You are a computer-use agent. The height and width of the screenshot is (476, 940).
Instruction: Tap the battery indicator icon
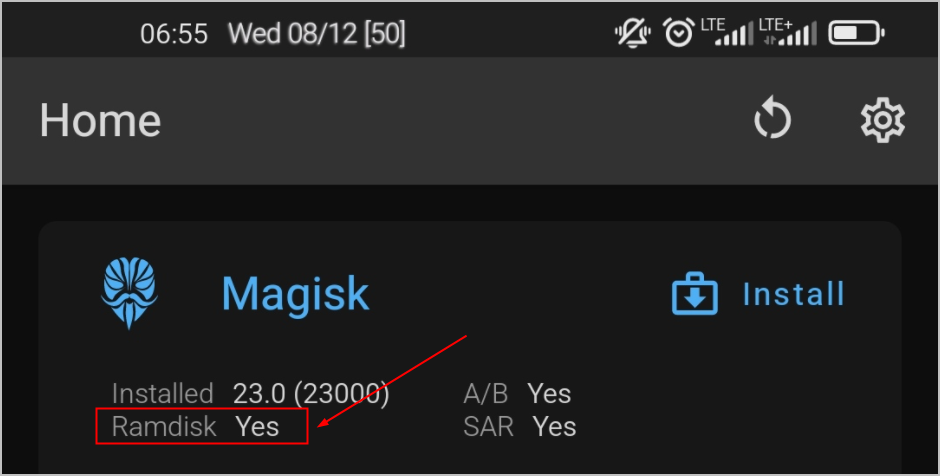[856, 33]
